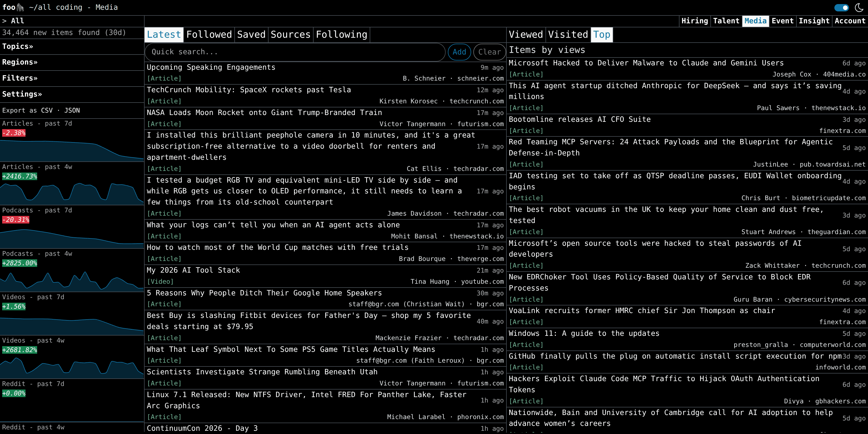This screenshot has height=434, width=868.
Task: Open the Insight section
Action: (814, 21)
